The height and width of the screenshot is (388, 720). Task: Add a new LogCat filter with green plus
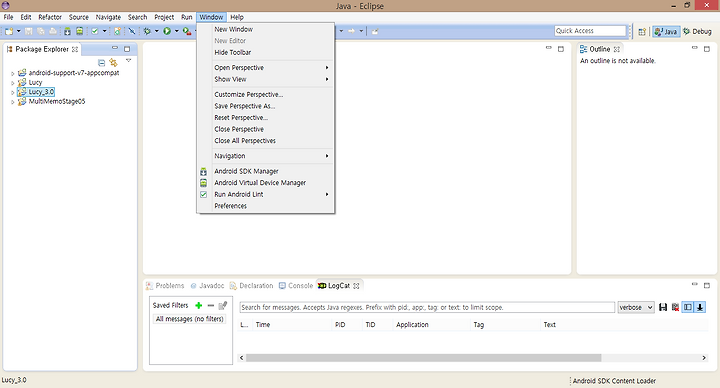pos(198,305)
